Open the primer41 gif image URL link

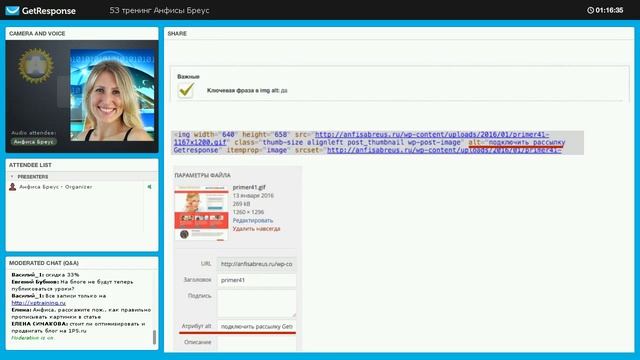361,138
